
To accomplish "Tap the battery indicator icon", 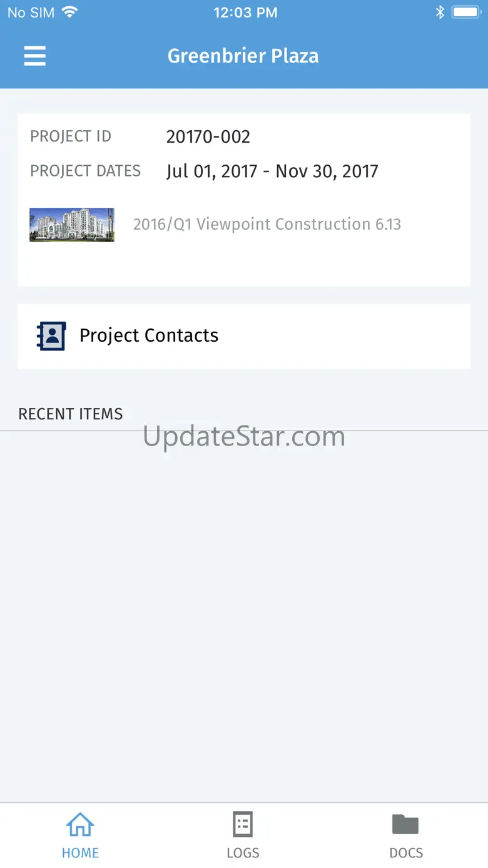I will pyautogui.click(x=466, y=12).
